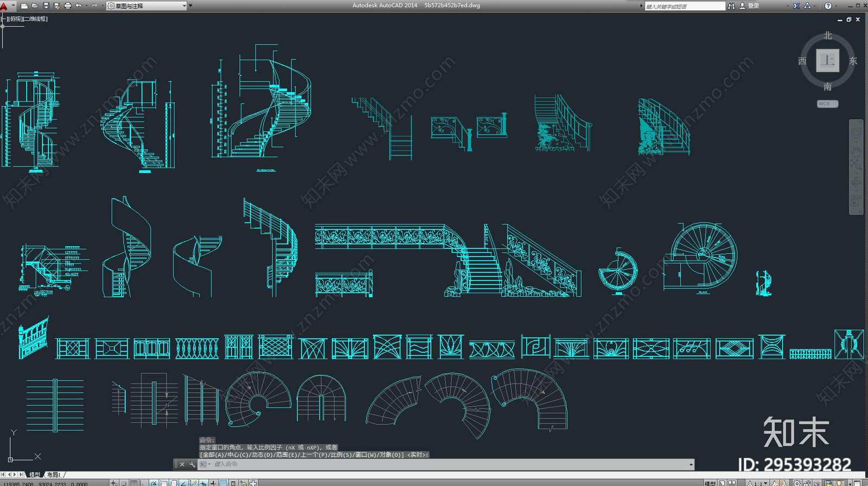Open the Help question mark icon
Image resolution: width=868 pixels, height=486 pixels.
(828, 6)
